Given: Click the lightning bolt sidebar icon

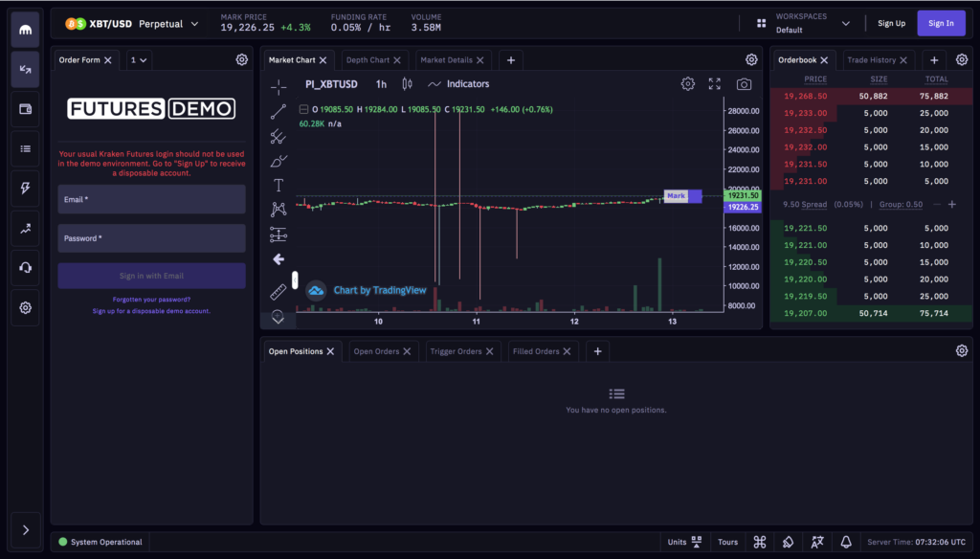Looking at the screenshot, I should tap(25, 189).
